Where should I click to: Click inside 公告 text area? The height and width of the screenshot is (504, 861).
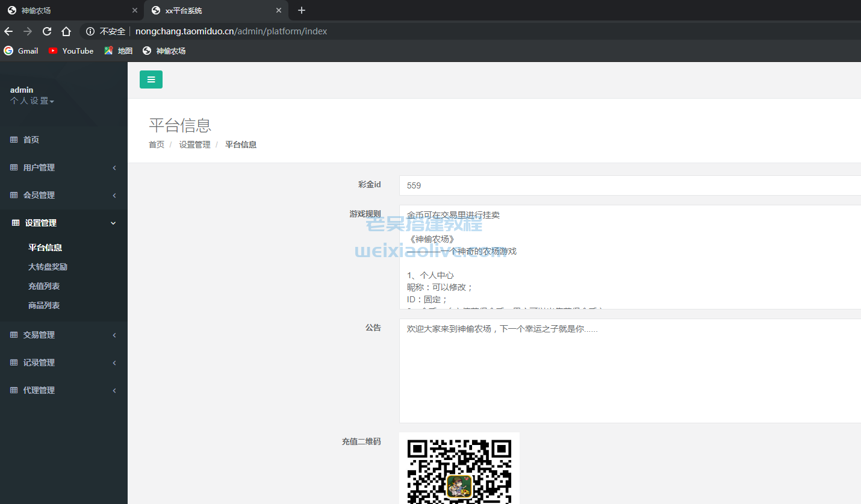pyautogui.click(x=630, y=371)
